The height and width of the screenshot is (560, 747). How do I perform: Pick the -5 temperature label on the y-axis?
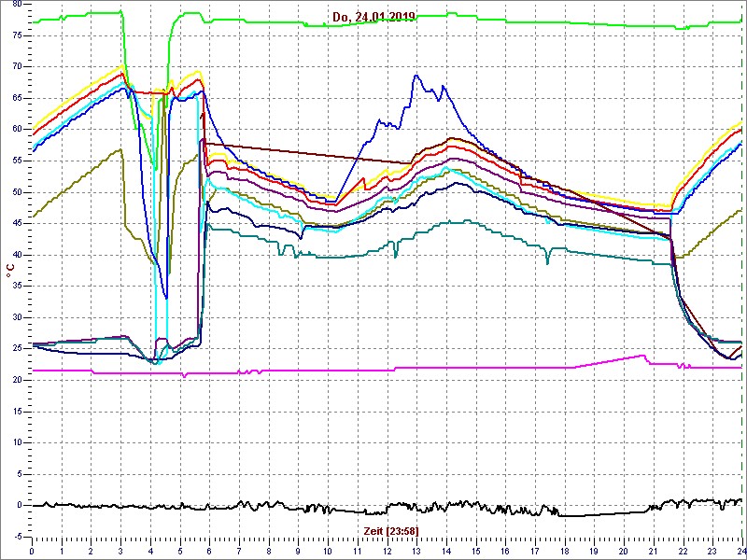click(x=18, y=537)
